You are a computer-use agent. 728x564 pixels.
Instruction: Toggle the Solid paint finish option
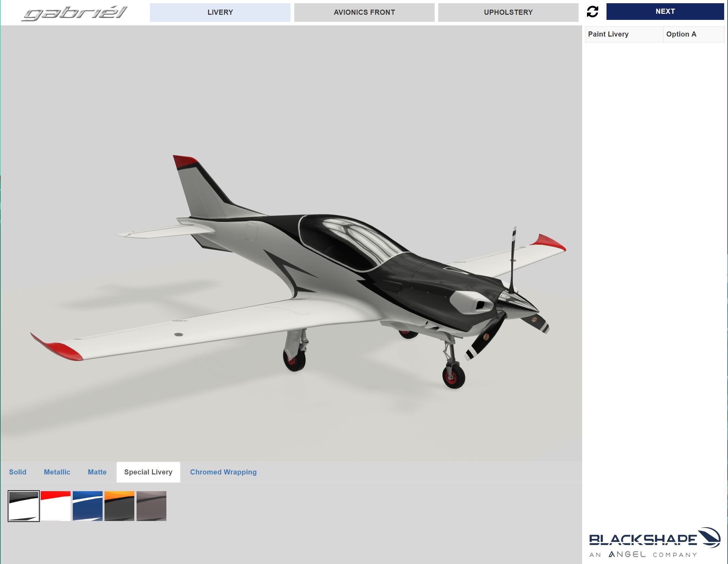tap(17, 472)
